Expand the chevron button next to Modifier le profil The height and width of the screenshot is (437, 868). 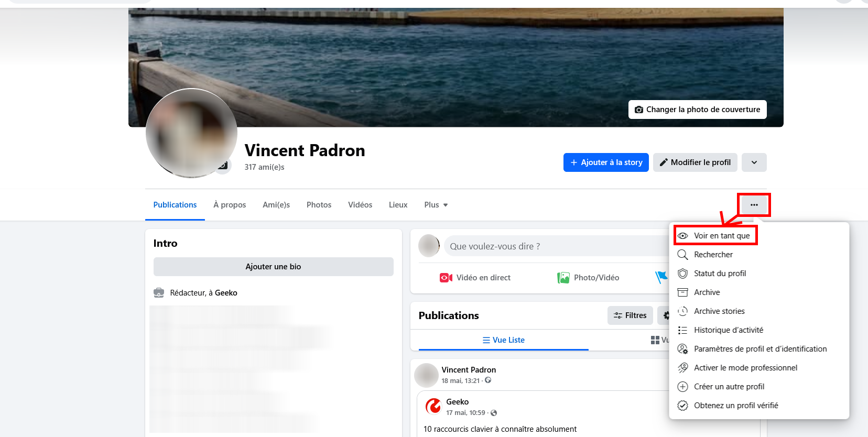coord(754,162)
